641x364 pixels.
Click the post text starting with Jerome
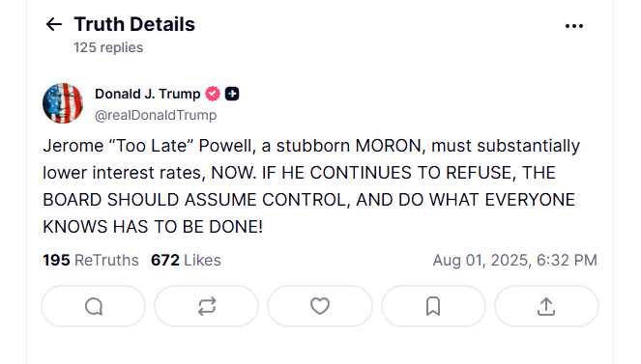pos(311,186)
